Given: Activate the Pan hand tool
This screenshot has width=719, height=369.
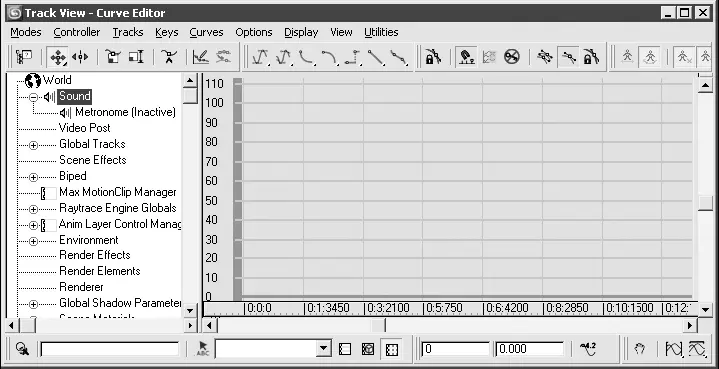Looking at the screenshot, I should 640,349.
